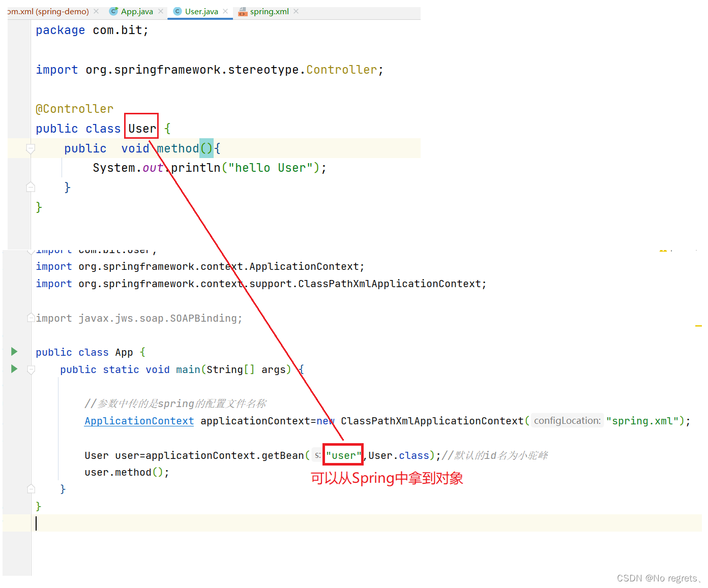Place the cursor on "hello User" string
Image resolution: width=708 pixels, height=588 pixels.
[270, 168]
